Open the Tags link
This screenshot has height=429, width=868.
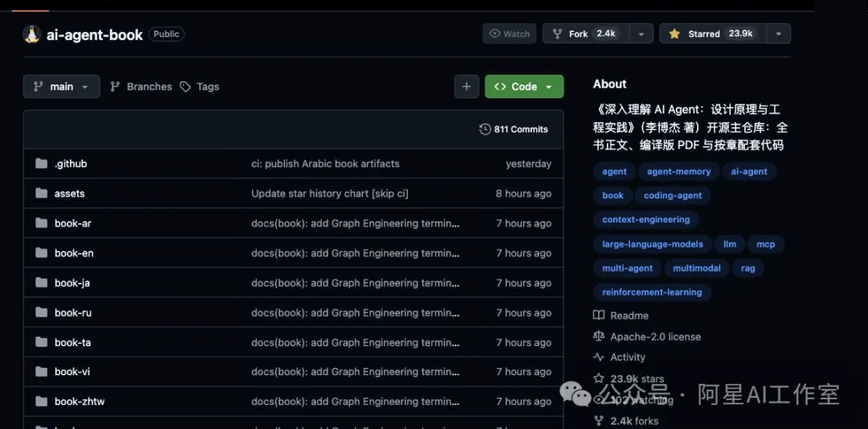[x=200, y=86]
